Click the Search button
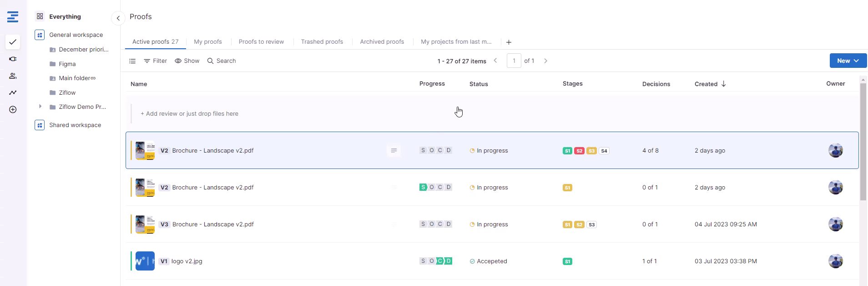868x286 pixels. [x=222, y=61]
